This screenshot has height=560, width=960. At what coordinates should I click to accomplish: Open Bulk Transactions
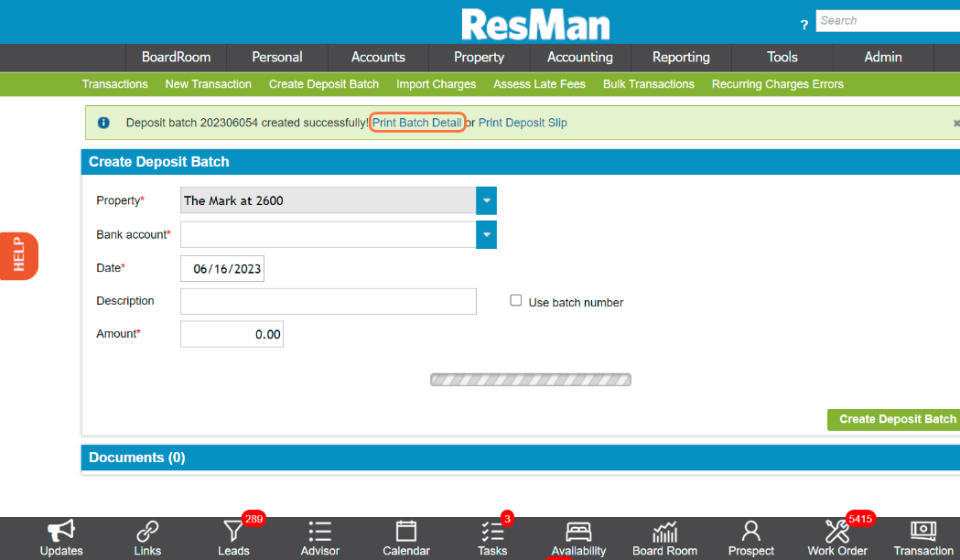click(x=648, y=84)
